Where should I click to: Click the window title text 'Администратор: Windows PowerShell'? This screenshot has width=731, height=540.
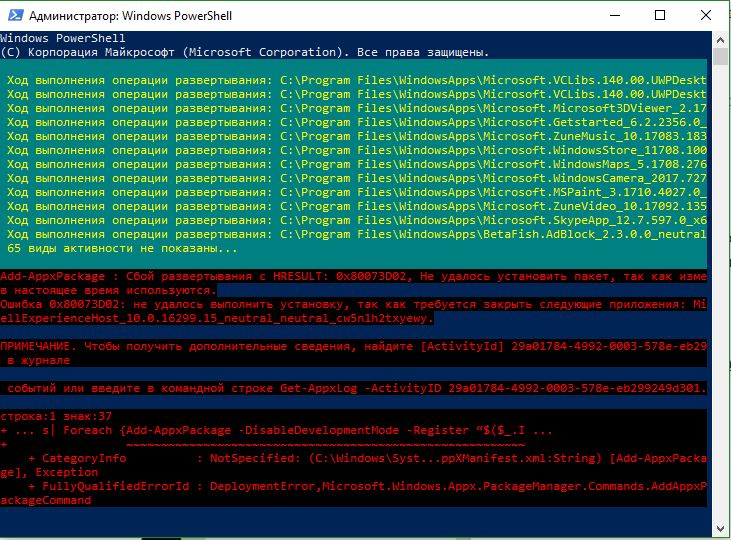(130, 16)
